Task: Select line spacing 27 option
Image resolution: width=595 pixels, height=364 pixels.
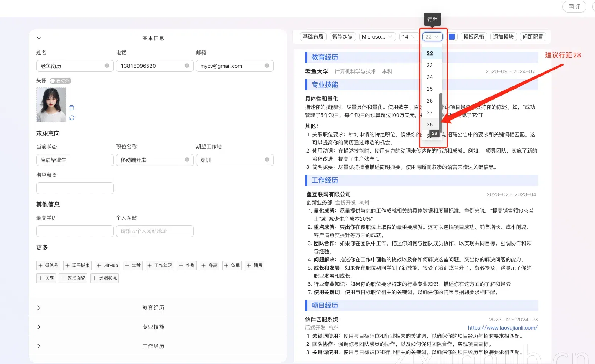Action: [x=431, y=113]
